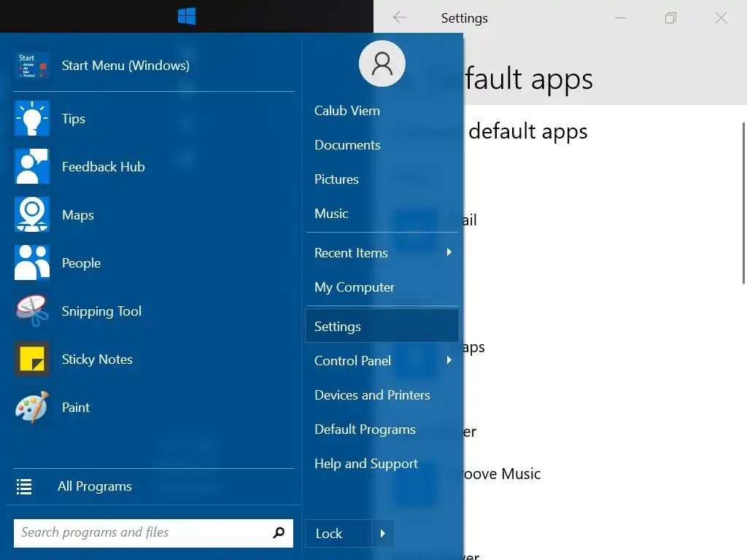Viewport: 747px width, 560px height.
Task: Open the Tips lightbulb icon
Action: point(32,118)
